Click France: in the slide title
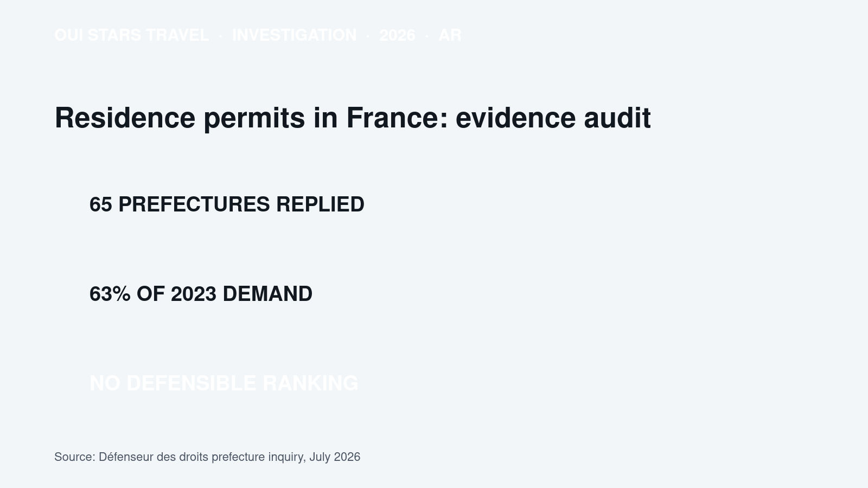The image size is (868, 488). click(x=397, y=118)
